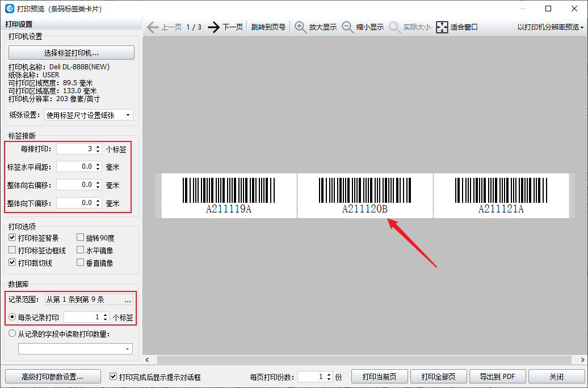Click 放大显示 label in toolbar

click(x=323, y=27)
